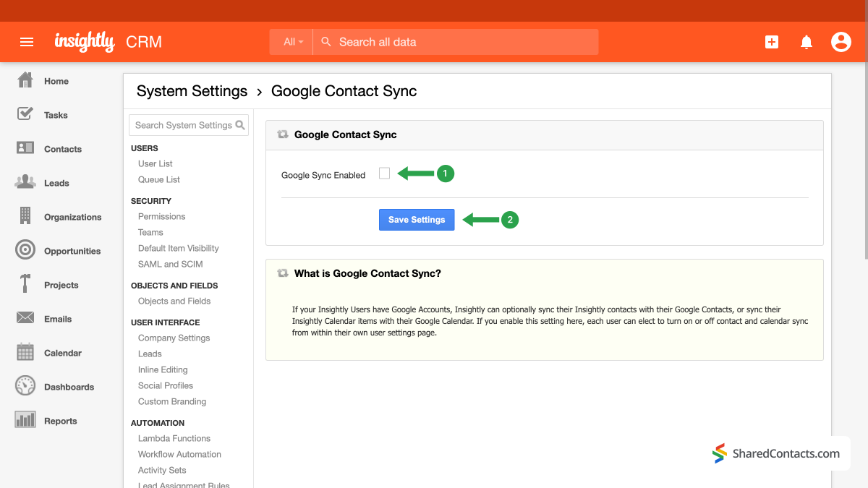Image resolution: width=868 pixels, height=488 pixels.
Task: Click the Opportunities target icon
Action: pyautogui.click(x=25, y=250)
